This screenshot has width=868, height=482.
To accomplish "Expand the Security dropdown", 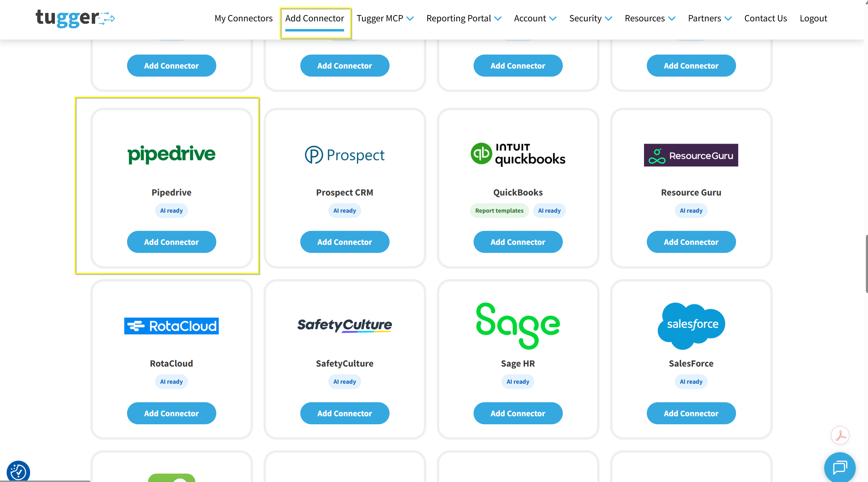I will click(x=590, y=18).
